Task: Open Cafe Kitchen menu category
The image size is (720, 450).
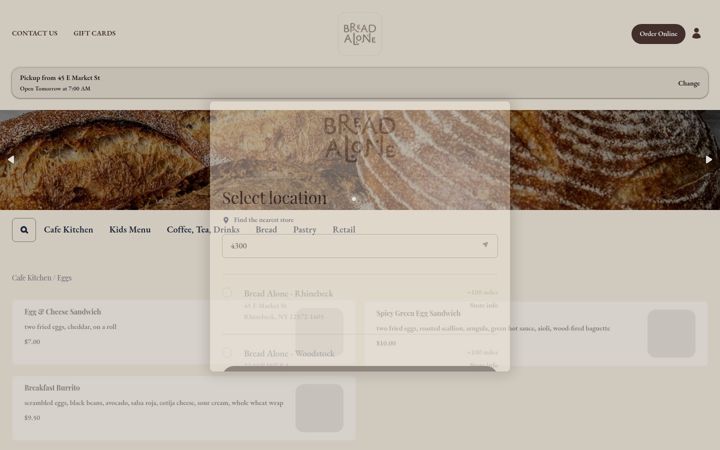Action: click(x=68, y=230)
